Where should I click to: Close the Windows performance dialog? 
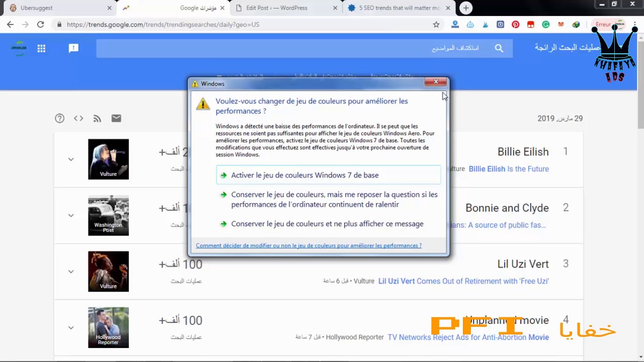(x=436, y=82)
